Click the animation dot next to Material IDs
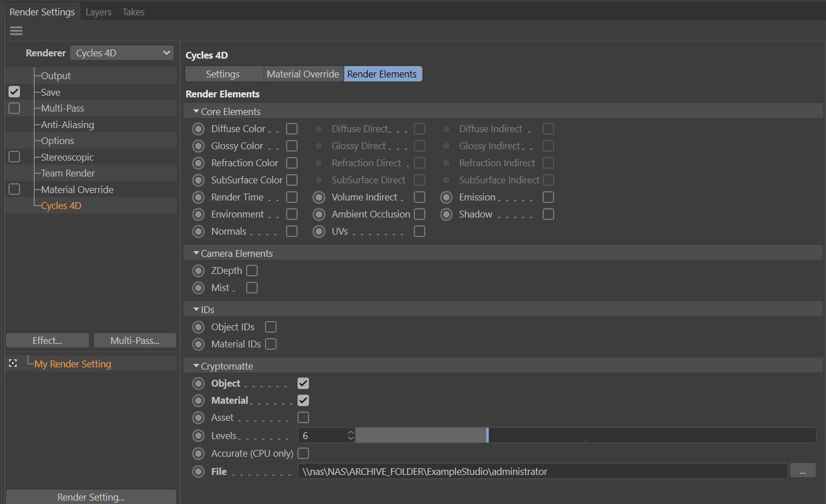Screen dimensions: 826x504 pyautogui.click(x=198, y=344)
